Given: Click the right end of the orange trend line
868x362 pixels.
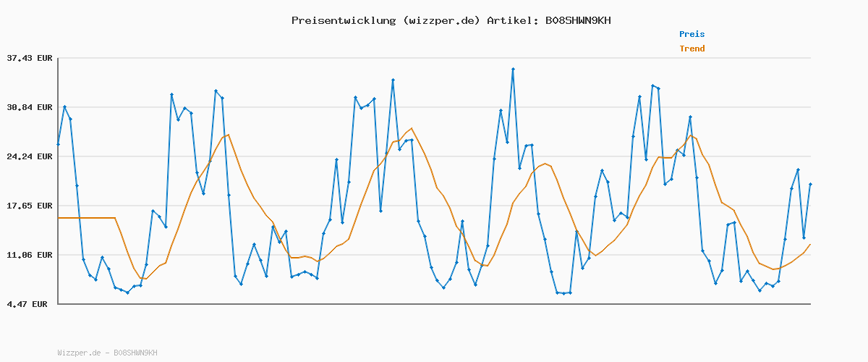Looking at the screenshot, I should pyautogui.click(x=810, y=245).
